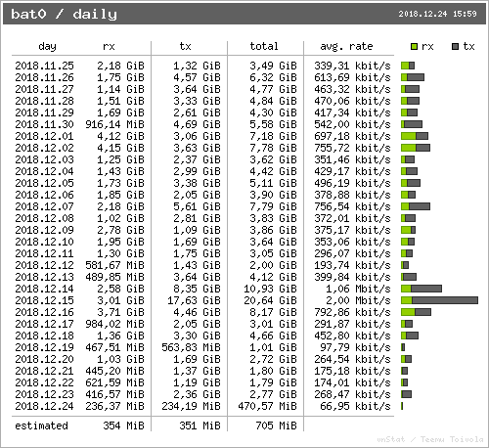
Task: Click the 'bat0 / daily' title
Action: [64, 14]
